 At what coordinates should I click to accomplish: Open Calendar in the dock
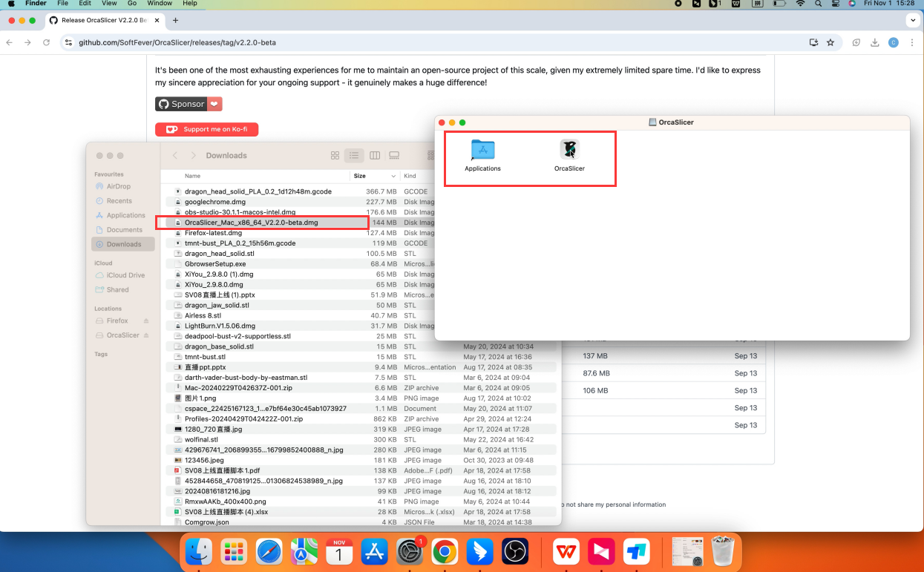click(339, 551)
